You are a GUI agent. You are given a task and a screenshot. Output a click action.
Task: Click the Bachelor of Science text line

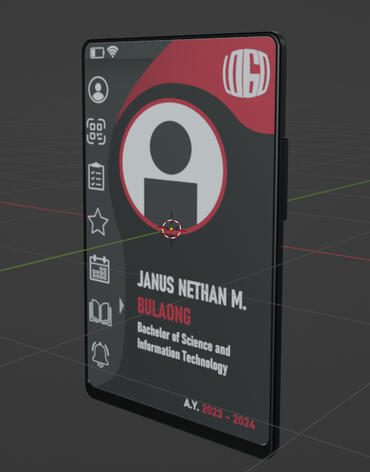click(x=184, y=339)
